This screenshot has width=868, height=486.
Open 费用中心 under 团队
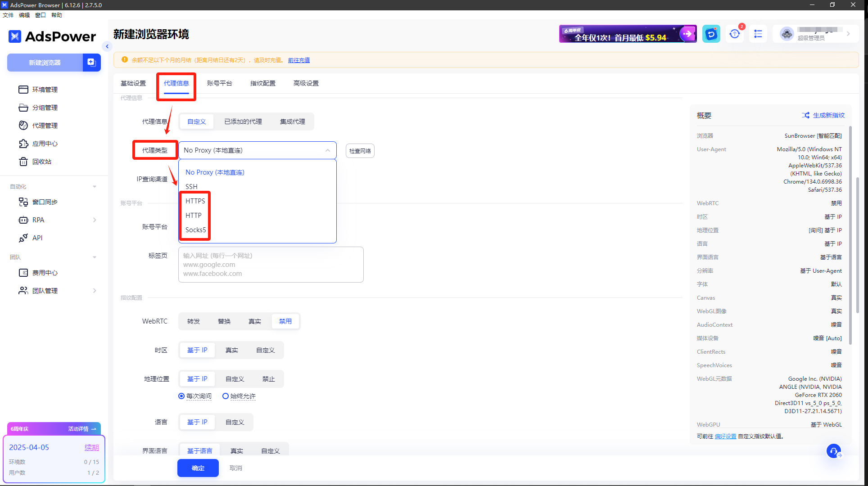tap(45, 272)
